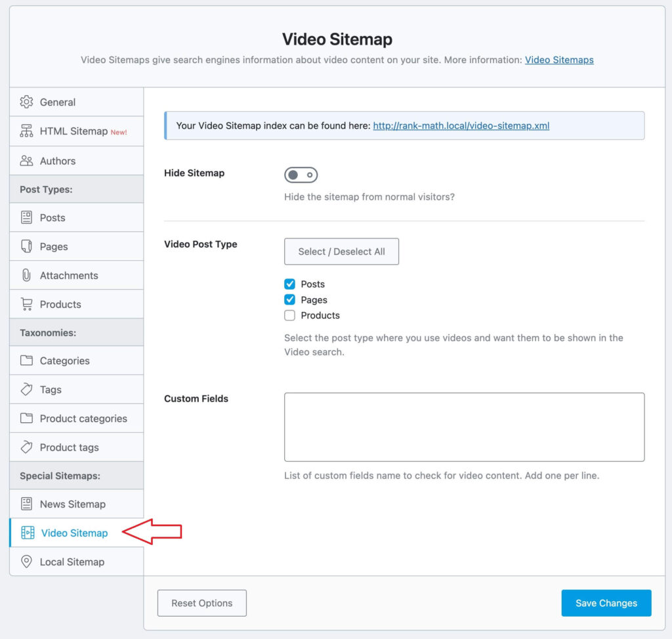Click the Tags label icon
This screenshot has height=639, width=672.
26,389
